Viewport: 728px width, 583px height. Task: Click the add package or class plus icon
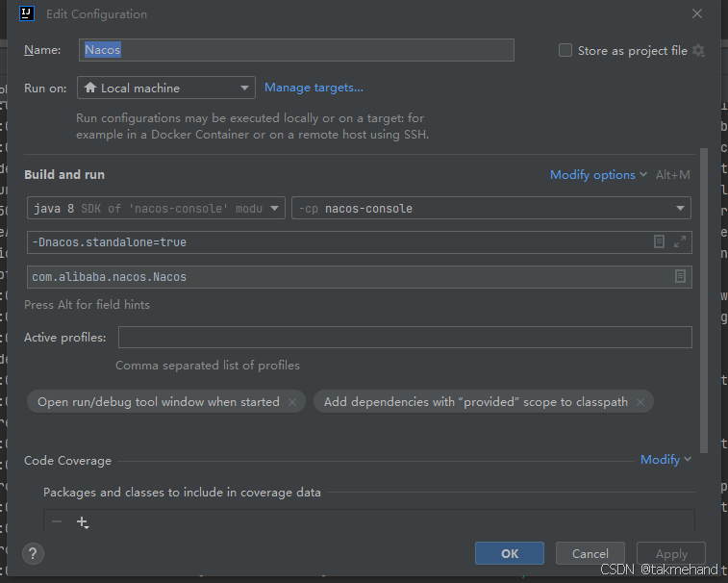tap(82, 522)
